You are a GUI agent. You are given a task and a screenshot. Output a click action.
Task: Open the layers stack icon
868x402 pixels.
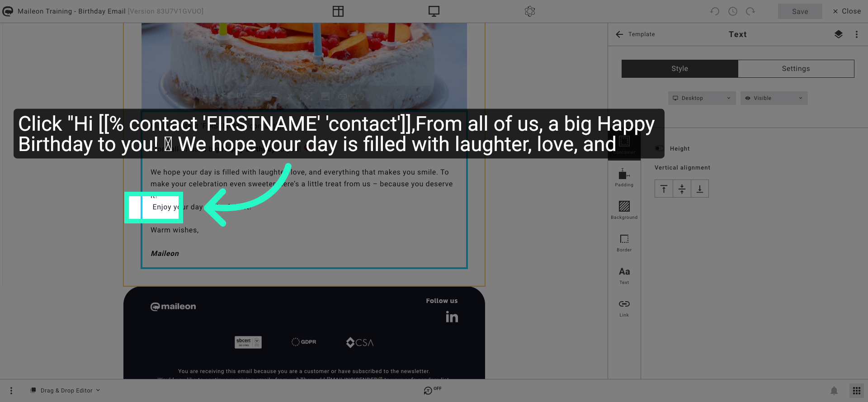(839, 34)
